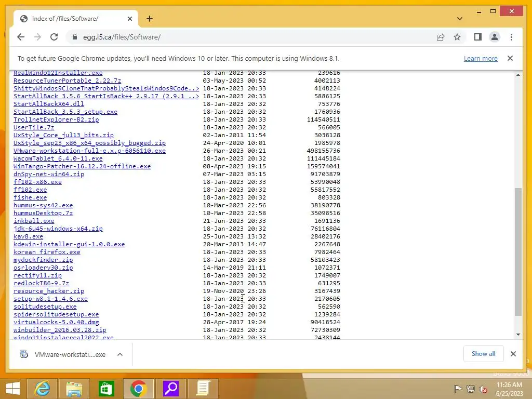
Task: Share this page via share icon
Action: coord(441,37)
